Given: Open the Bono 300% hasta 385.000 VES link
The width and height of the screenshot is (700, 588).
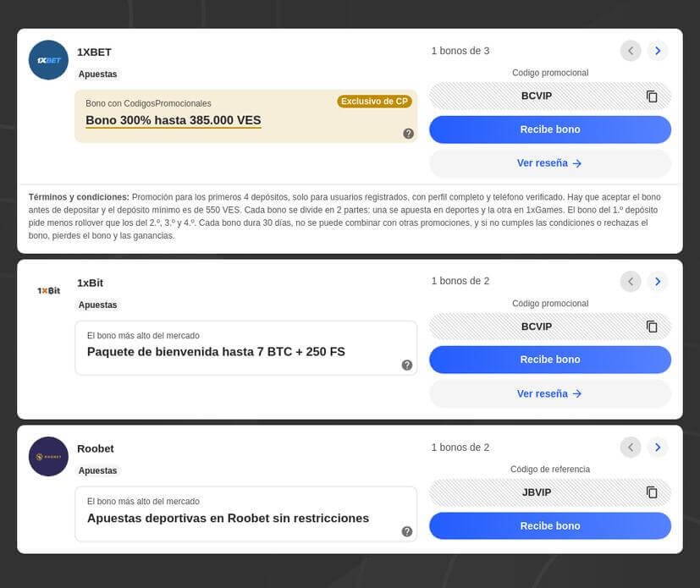Looking at the screenshot, I should (x=174, y=120).
